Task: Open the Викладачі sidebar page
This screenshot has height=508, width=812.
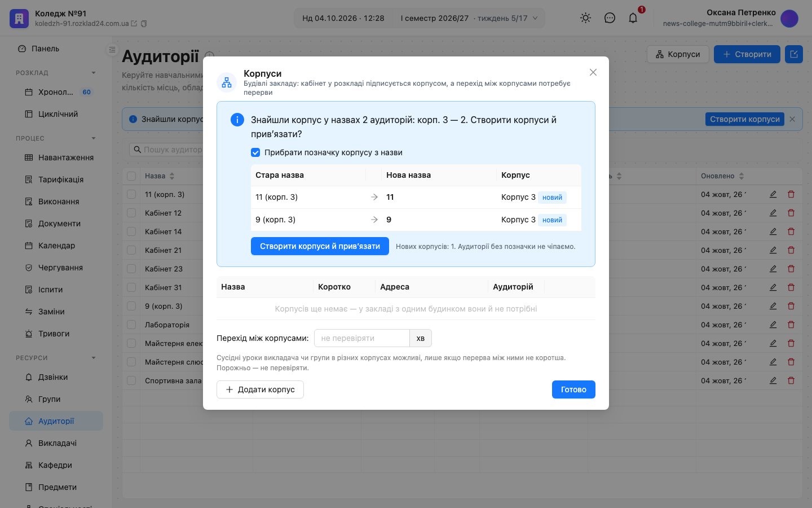Action: [56, 443]
